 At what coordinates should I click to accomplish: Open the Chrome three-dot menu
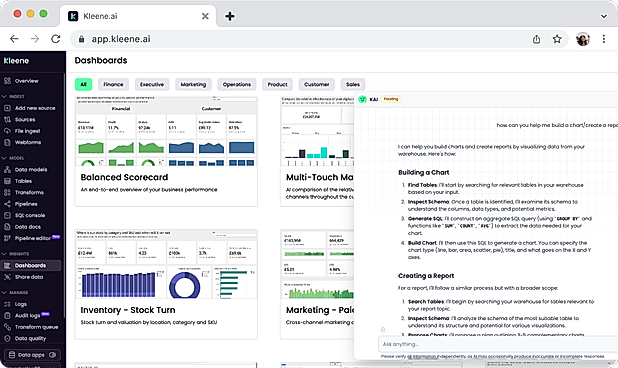click(x=603, y=39)
